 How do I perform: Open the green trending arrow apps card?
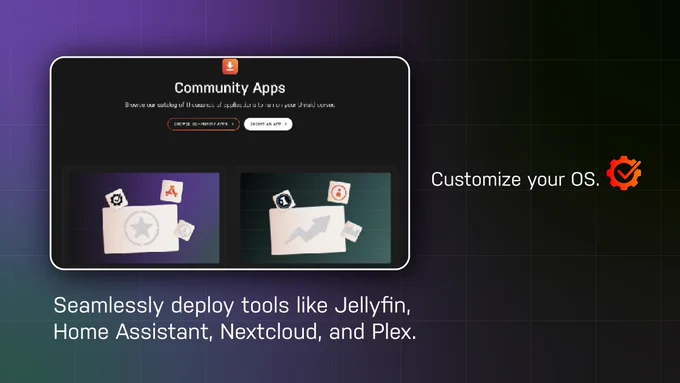316,218
